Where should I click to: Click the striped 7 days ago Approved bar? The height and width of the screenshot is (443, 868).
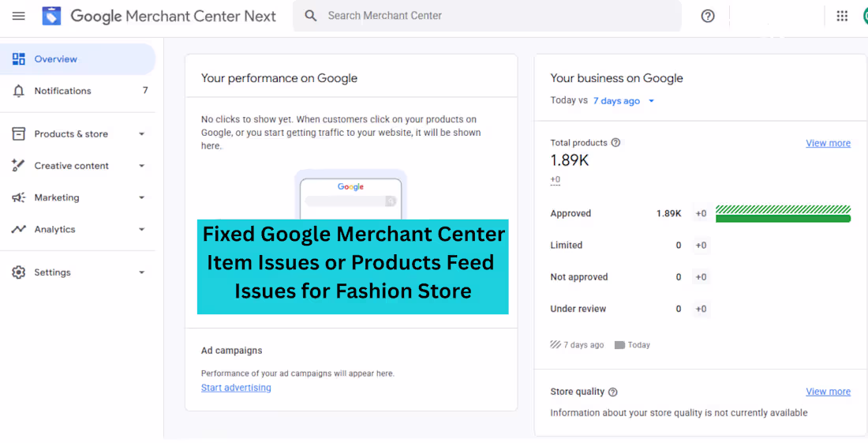click(783, 209)
